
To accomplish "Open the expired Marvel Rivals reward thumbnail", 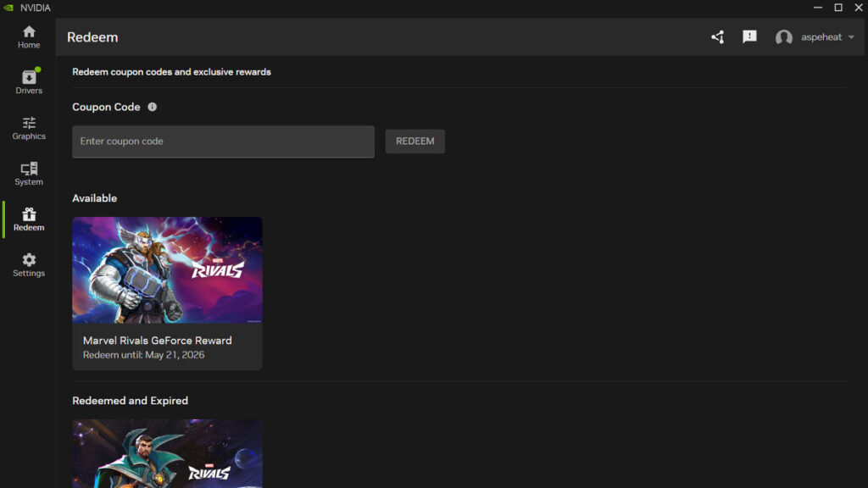I will tap(167, 453).
